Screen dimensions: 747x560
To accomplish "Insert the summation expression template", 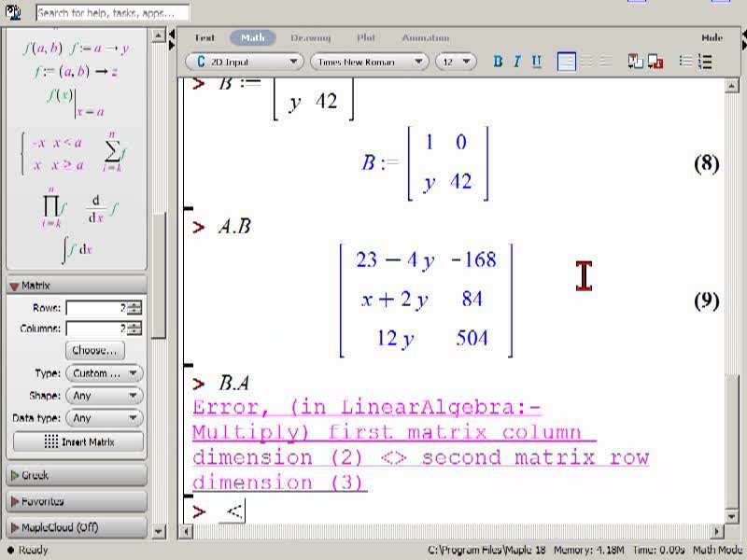I will pos(114,152).
